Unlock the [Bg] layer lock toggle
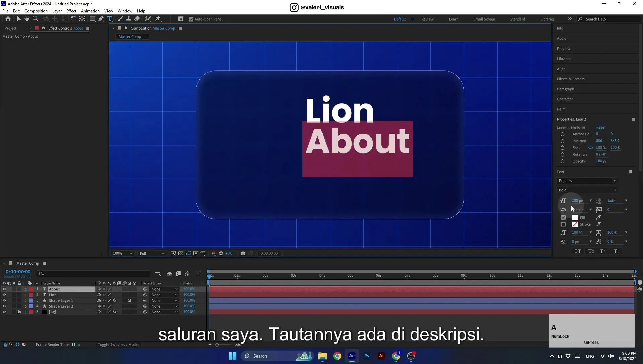 [19, 312]
